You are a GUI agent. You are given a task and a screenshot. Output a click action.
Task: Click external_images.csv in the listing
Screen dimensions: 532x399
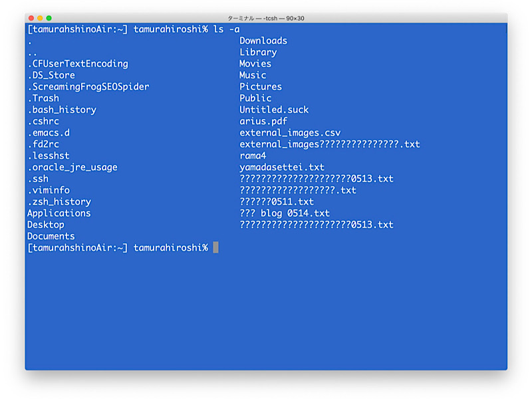(290, 132)
